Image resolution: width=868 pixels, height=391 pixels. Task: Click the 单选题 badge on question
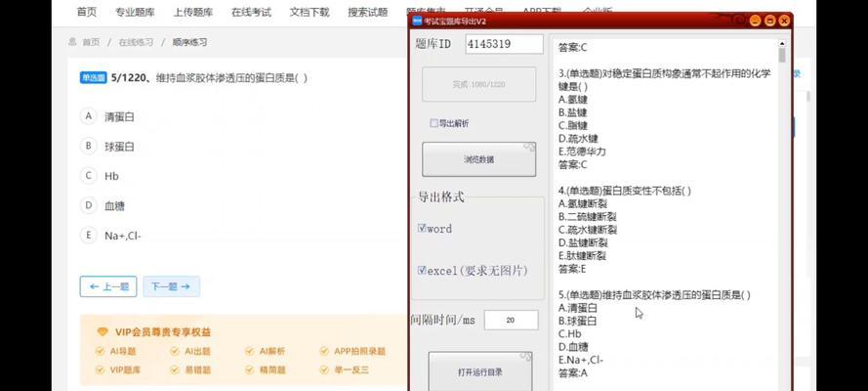click(x=94, y=77)
